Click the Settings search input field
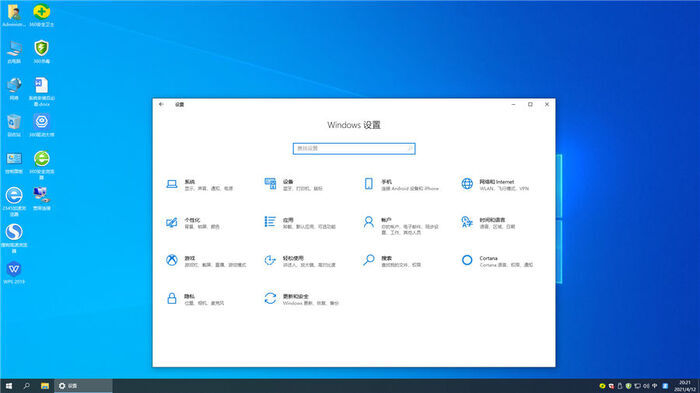The width and height of the screenshot is (700, 393). [354, 148]
